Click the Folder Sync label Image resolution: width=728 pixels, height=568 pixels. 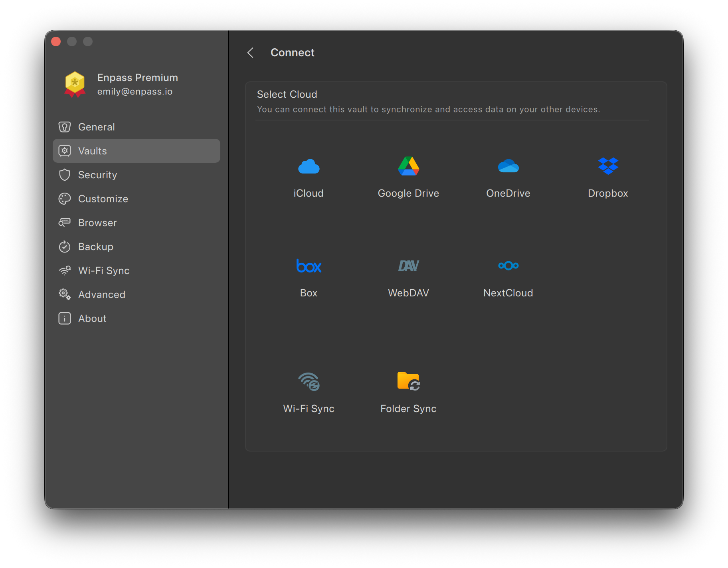[408, 409]
